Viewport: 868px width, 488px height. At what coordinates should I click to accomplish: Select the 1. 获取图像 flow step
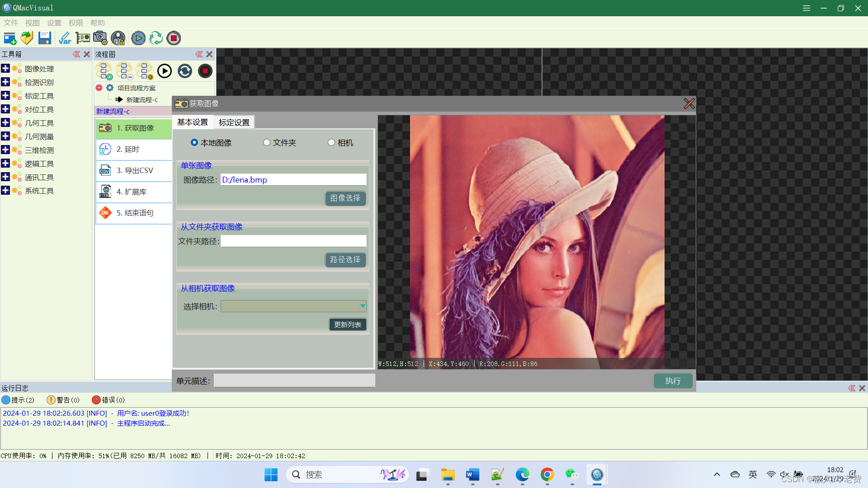click(x=134, y=128)
